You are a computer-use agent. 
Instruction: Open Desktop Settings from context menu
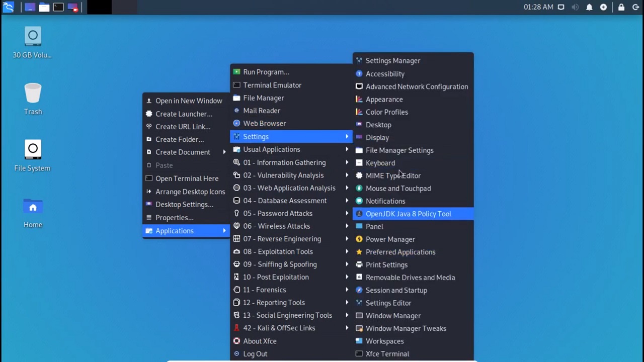click(x=184, y=204)
